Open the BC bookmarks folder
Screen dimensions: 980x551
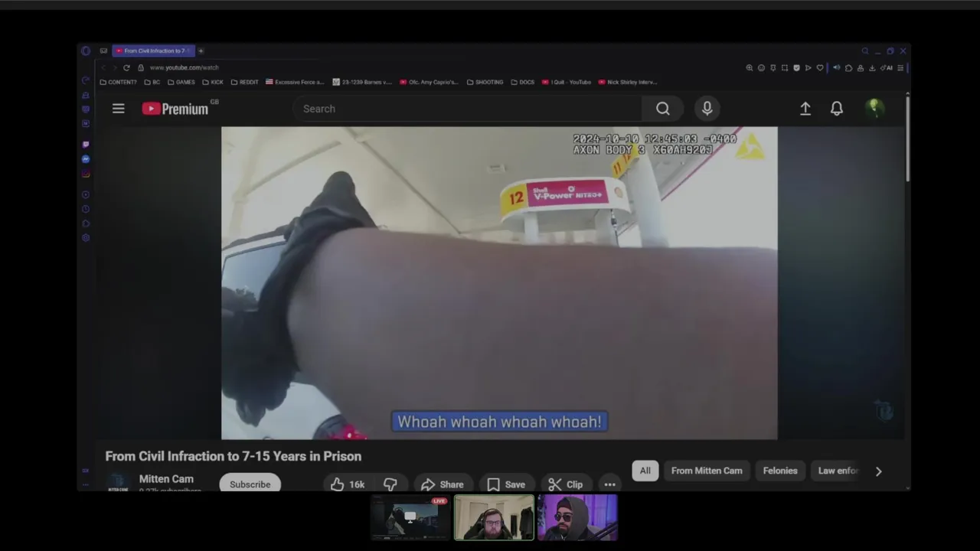[x=152, y=82]
